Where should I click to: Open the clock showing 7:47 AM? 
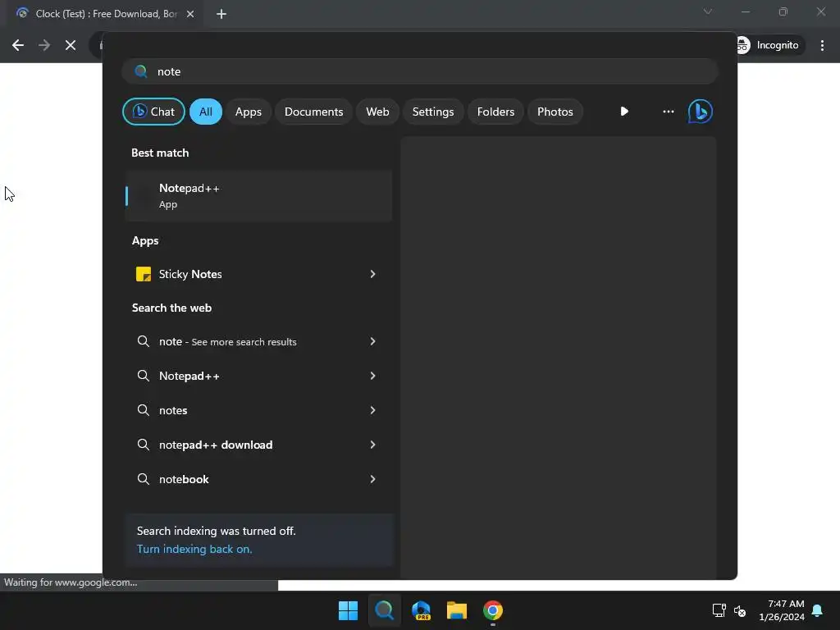coord(782,610)
